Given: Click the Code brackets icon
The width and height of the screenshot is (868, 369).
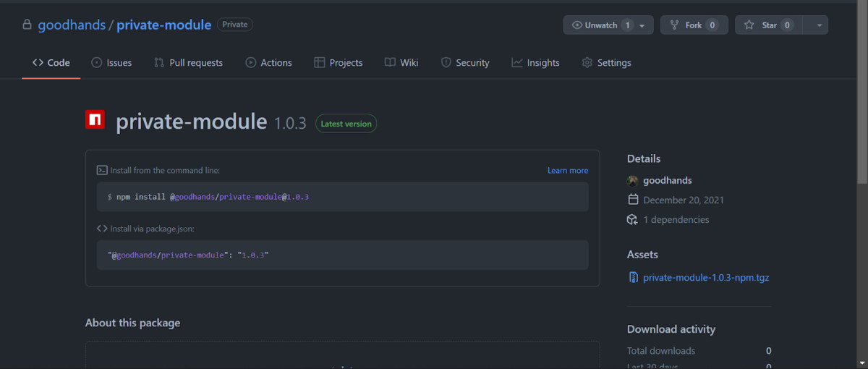Looking at the screenshot, I should pyautogui.click(x=38, y=63).
